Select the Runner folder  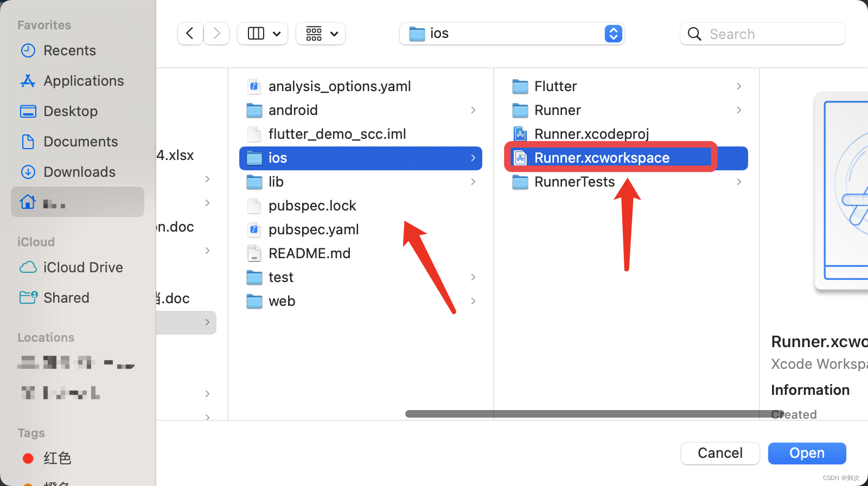627,110
